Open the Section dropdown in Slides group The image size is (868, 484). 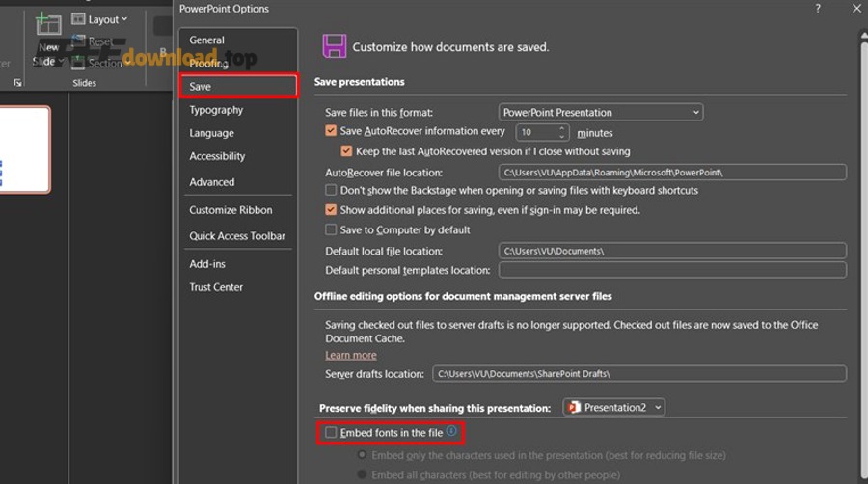pos(100,63)
